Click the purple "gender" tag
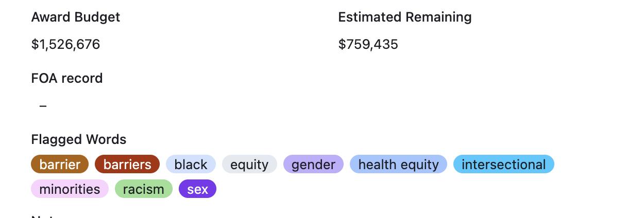The width and height of the screenshot is (644, 218). coord(313,165)
